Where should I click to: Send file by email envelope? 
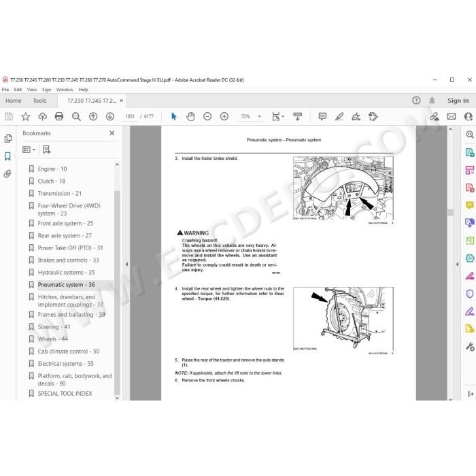pyautogui.click(x=452, y=116)
